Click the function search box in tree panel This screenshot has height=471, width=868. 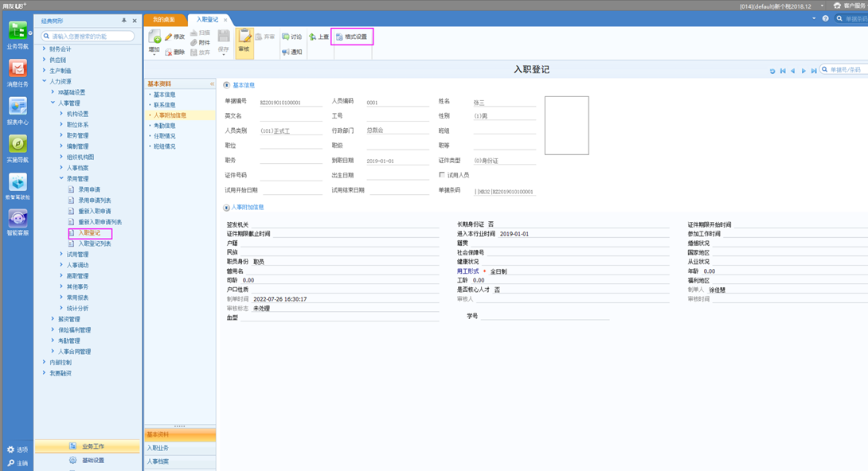[x=88, y=36]
